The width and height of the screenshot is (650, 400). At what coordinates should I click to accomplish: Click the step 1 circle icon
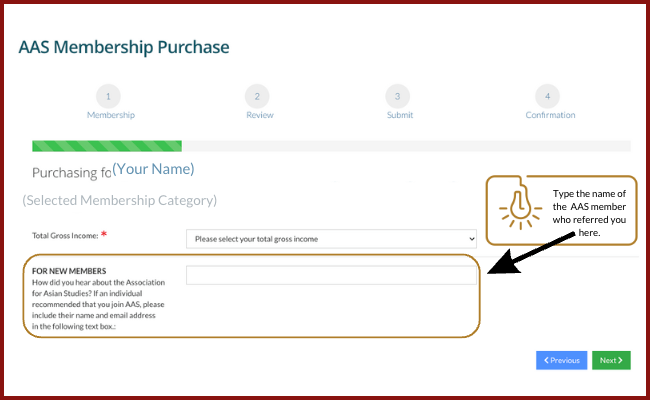[x=108, y=96]
